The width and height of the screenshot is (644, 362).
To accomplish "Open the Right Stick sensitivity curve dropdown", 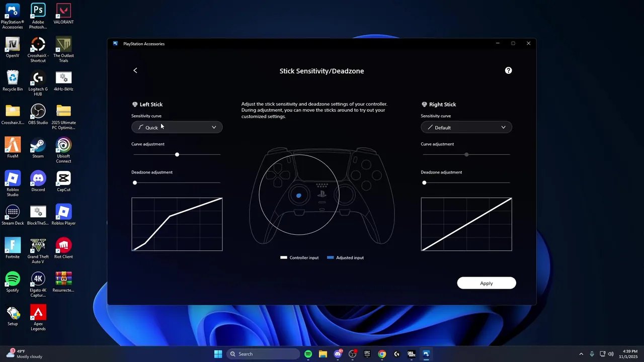I will (466, 128).
